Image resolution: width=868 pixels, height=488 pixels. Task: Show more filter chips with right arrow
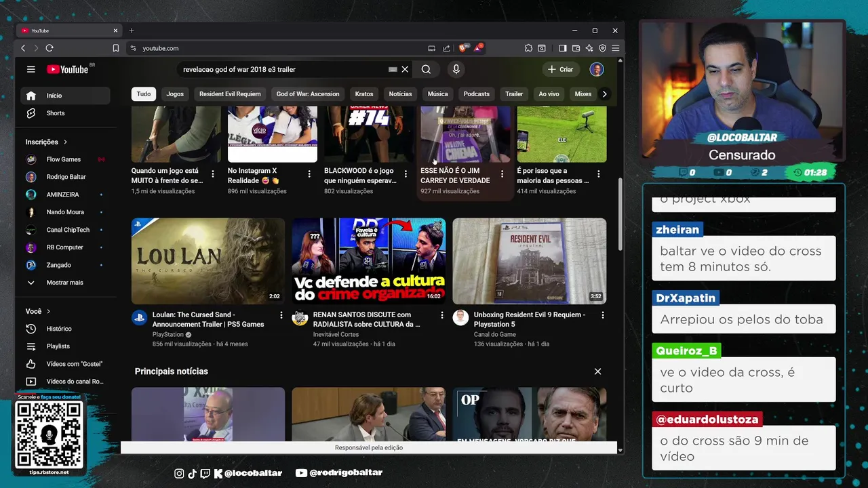[604, 94]
